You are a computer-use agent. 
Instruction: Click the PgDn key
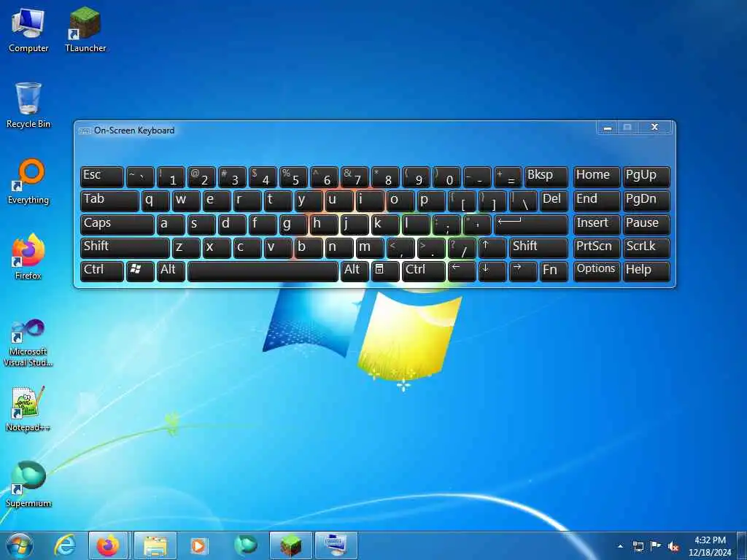tap(646, 201)
